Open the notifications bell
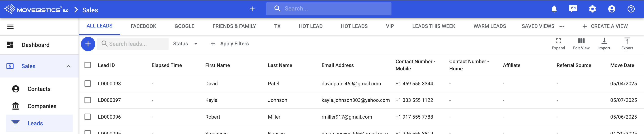 click(x=554, y=9)
